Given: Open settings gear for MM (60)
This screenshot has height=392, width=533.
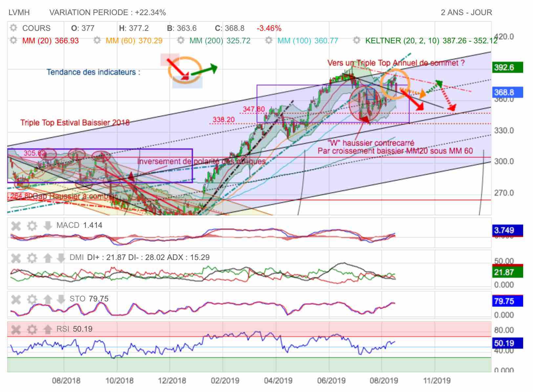Looking at the screenshot, I should click(x=97, y=40).
